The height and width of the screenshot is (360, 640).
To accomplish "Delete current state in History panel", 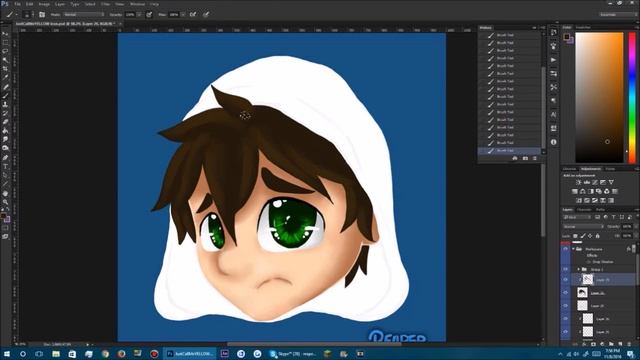I will coord(535,158).
